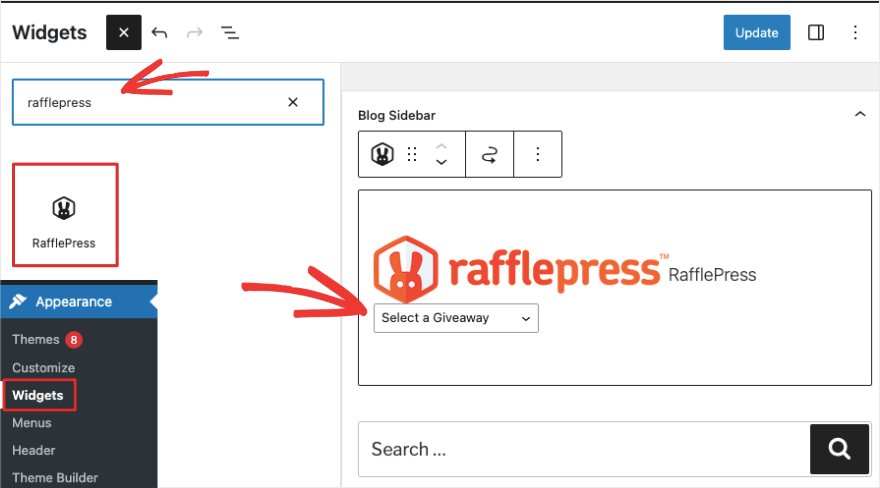Insert the RafflePress block
The image size is (880, 488).
[65, 215]
